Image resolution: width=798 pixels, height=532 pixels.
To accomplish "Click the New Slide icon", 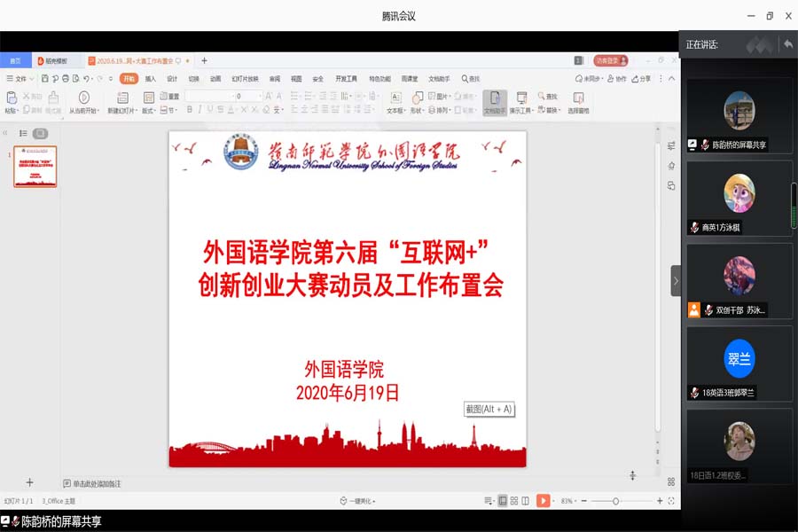I will tap(121, 98).
